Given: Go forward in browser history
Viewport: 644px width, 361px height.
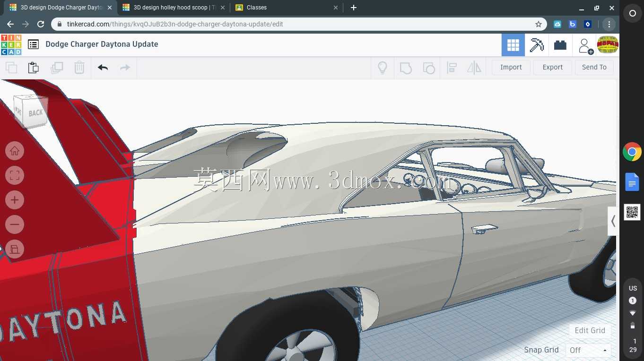Looking at the screenshot, I should (26, 24).
